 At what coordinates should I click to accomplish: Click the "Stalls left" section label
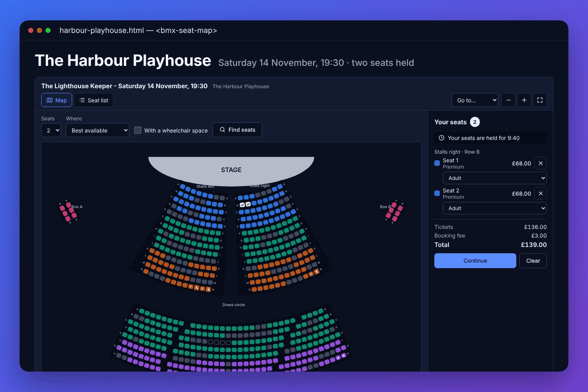205,187
